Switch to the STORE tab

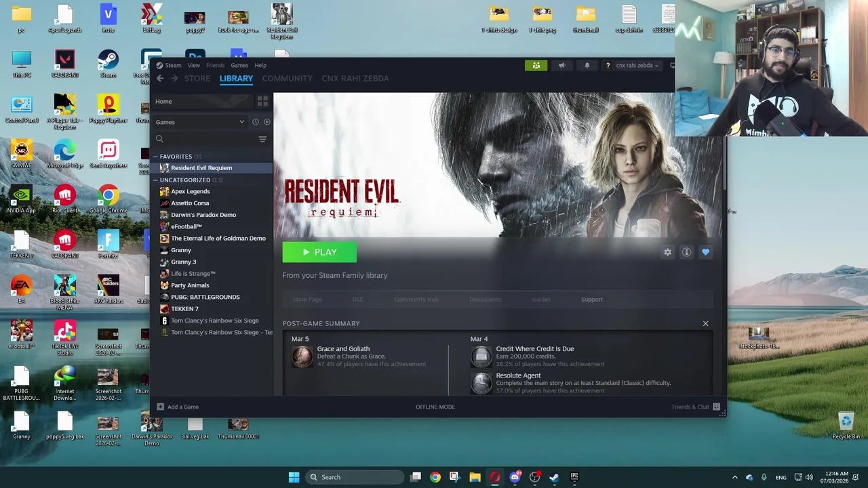(x=197, y=79)
